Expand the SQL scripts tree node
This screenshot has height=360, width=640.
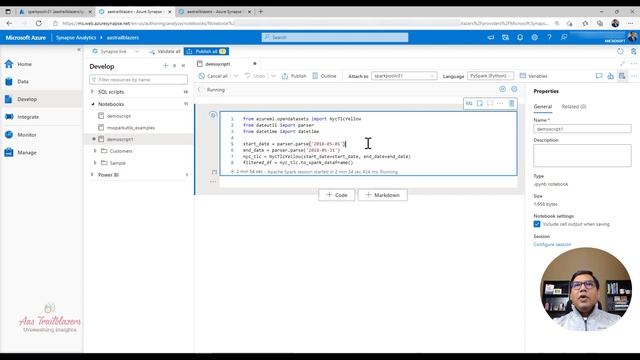click(92, 92)
